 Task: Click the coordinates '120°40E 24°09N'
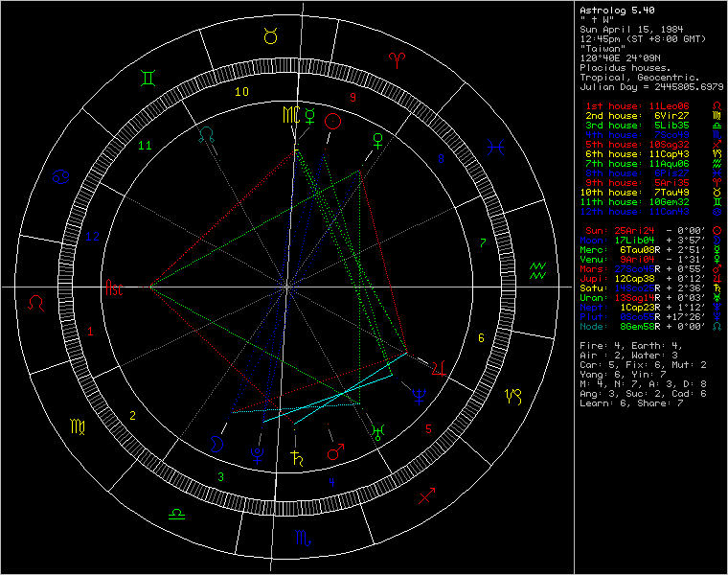[620, 58]
